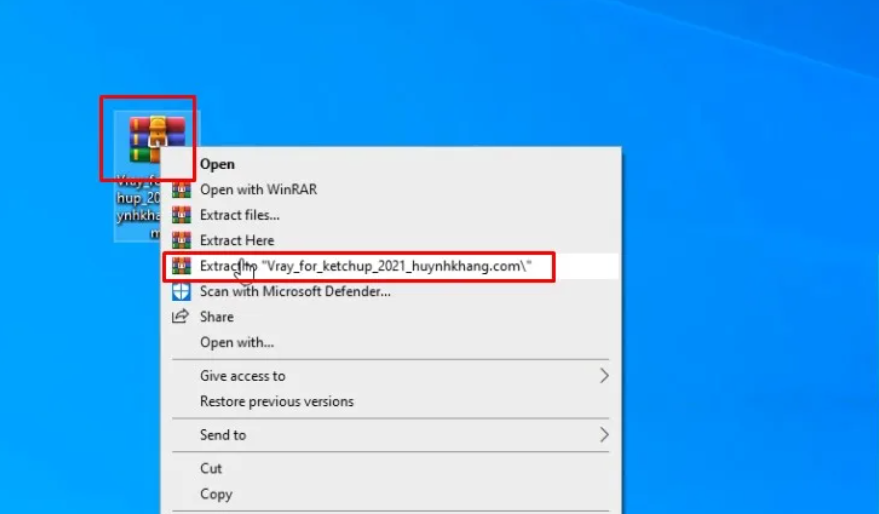
Task: Click the icon left of the Extract to folder entry
Action: point(181,266)
